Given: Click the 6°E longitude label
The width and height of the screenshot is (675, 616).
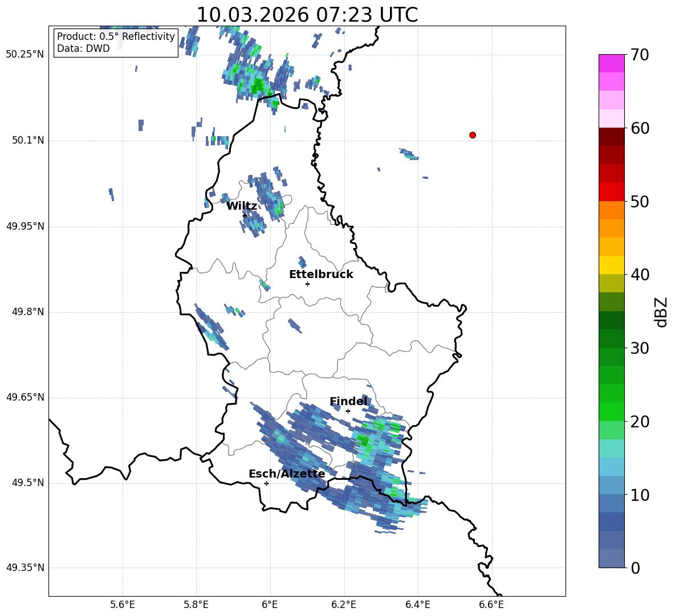Looking at the screenshot, I should 270,605.
